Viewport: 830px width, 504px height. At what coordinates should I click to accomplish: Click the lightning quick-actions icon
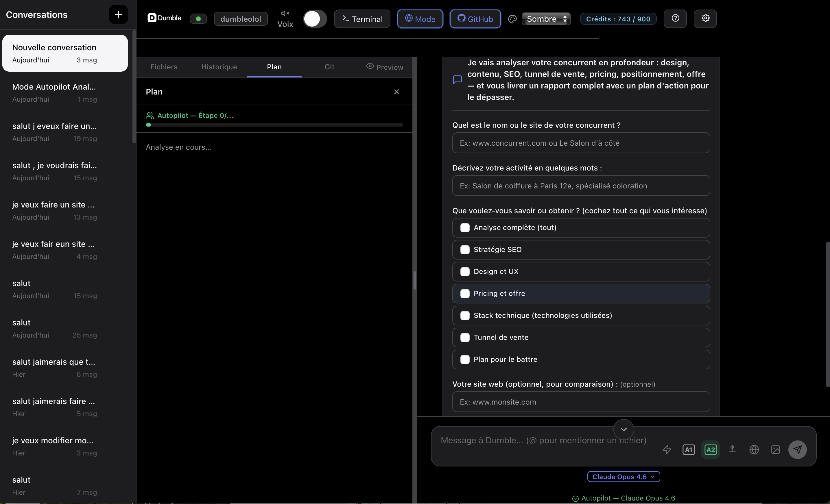(667, 449)
